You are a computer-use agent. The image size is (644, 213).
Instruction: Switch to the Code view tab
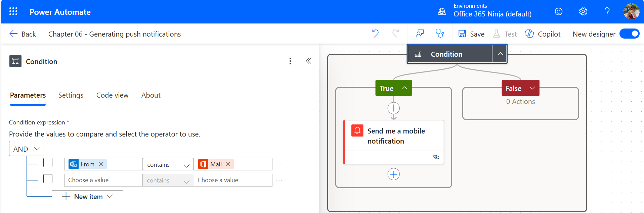click(x=112, y=95)
